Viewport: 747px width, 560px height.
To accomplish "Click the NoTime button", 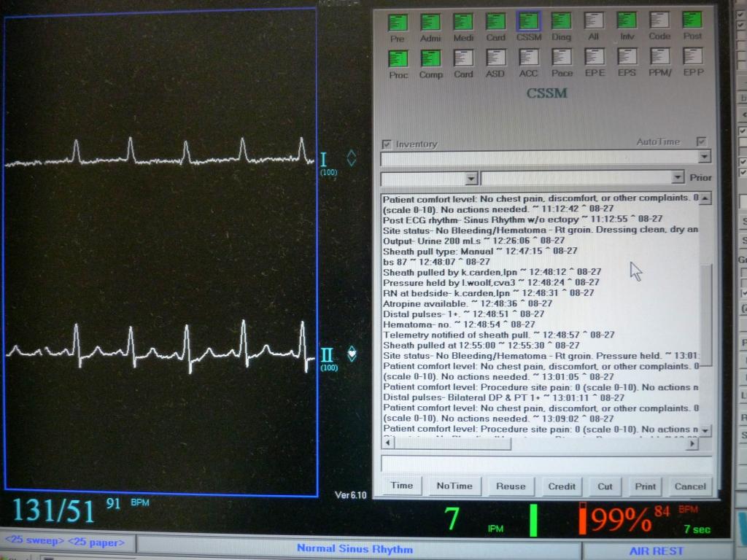I will (x=454, y=486).
